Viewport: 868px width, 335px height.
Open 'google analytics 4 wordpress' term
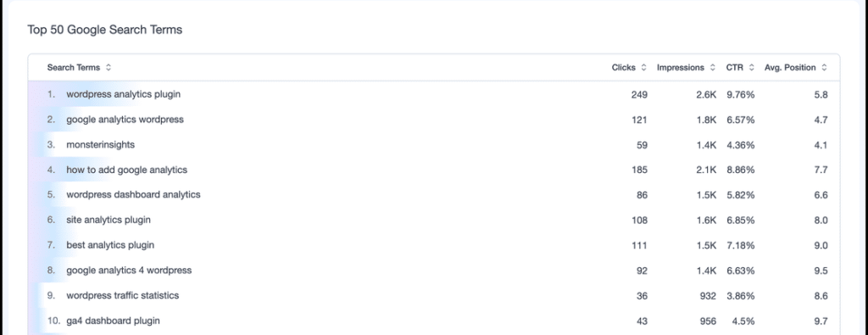pyautogui.click(x=129, y=271)
